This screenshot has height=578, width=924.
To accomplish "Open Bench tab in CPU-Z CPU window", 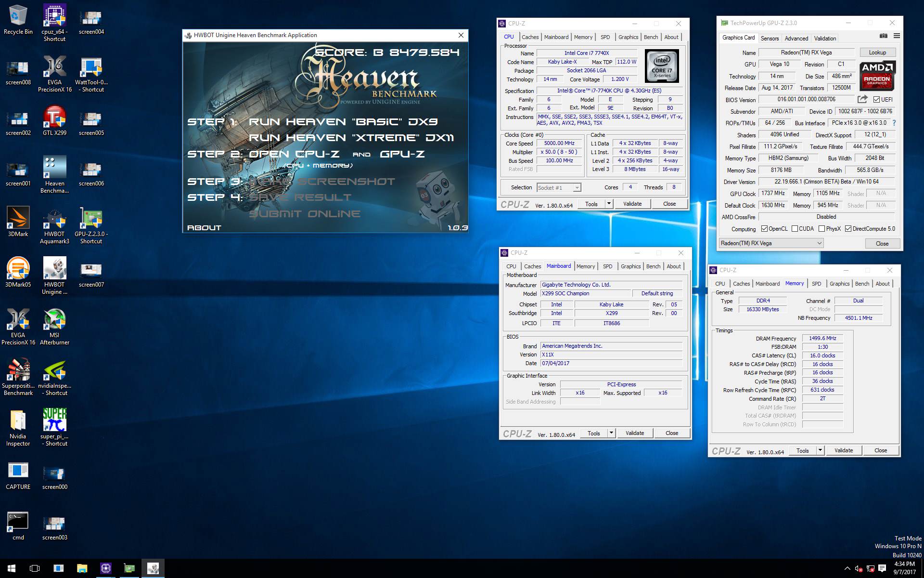I will [x=651, y=37].
